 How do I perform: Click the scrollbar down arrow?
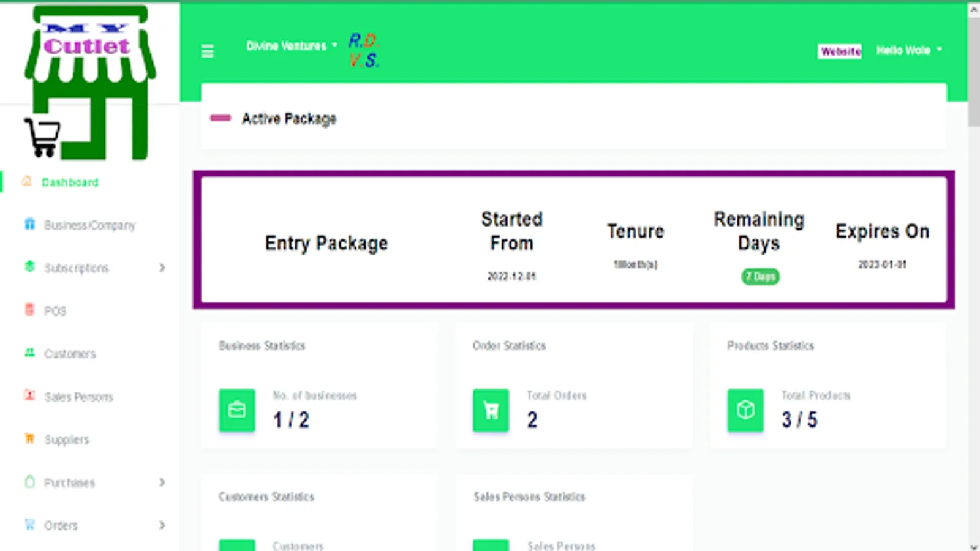click(974, 546)
